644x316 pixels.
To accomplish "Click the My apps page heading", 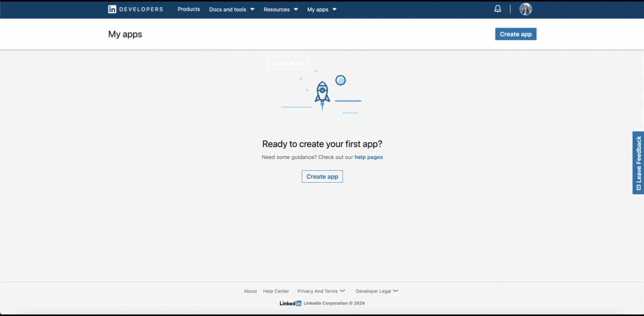I will [125, 34].
